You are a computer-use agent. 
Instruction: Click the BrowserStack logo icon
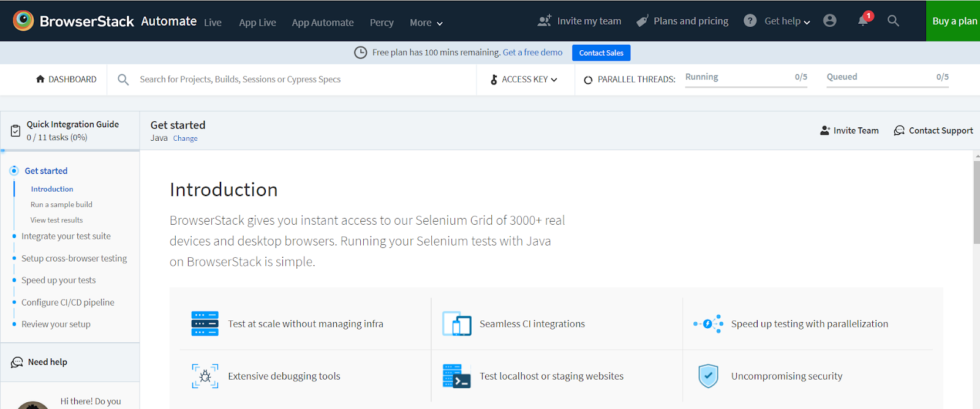point(23,21)
